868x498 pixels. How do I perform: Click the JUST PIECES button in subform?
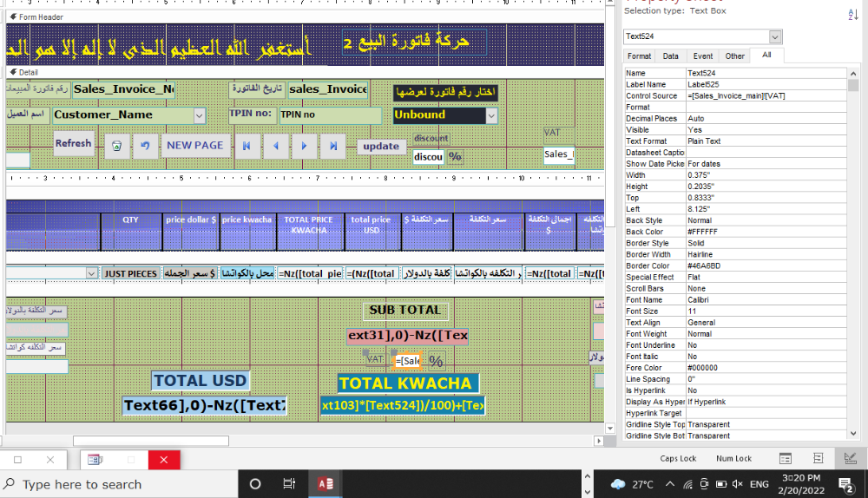coord(131,273)
